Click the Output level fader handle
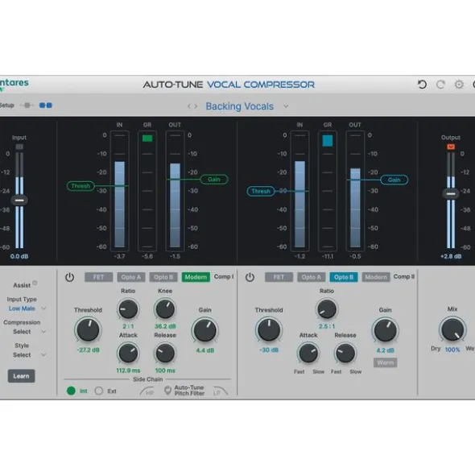Image resolution: width=475 pixels, height=476 pixels. pyautogui.click(x=451, y=193)
